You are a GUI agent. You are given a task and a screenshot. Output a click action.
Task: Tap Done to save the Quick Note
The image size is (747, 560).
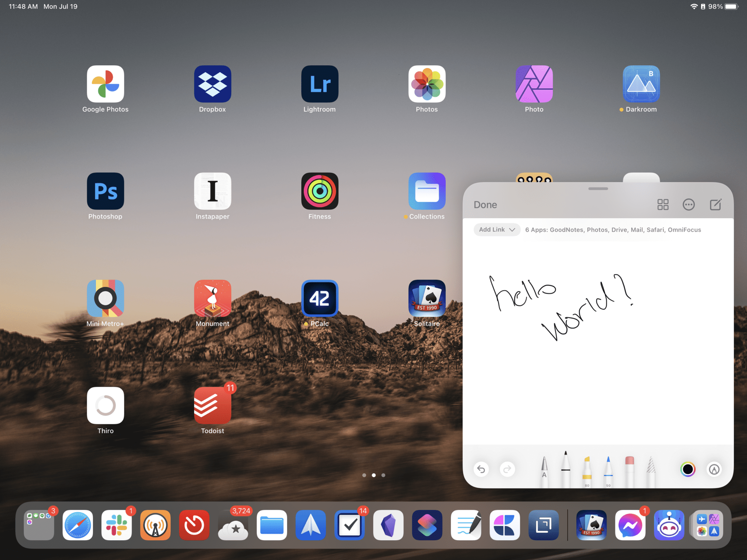(485, 205)
